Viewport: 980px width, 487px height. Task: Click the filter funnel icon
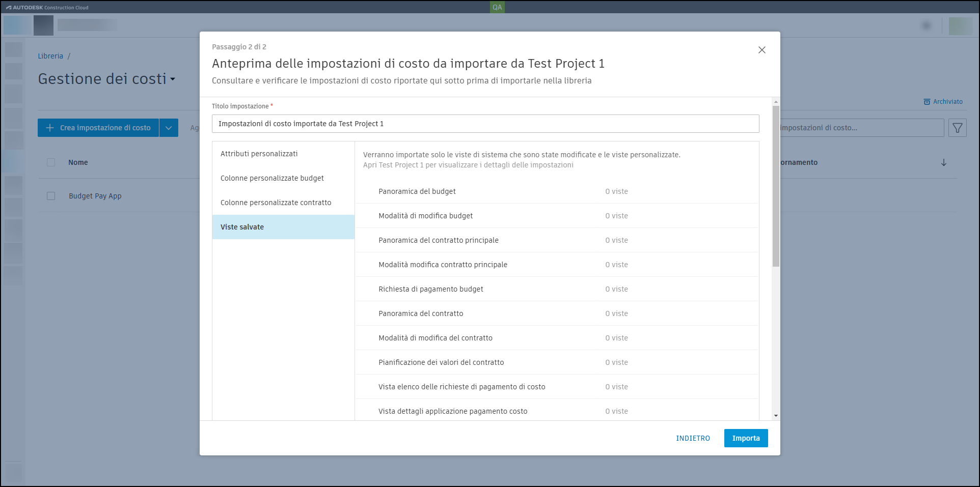point(958,128)
